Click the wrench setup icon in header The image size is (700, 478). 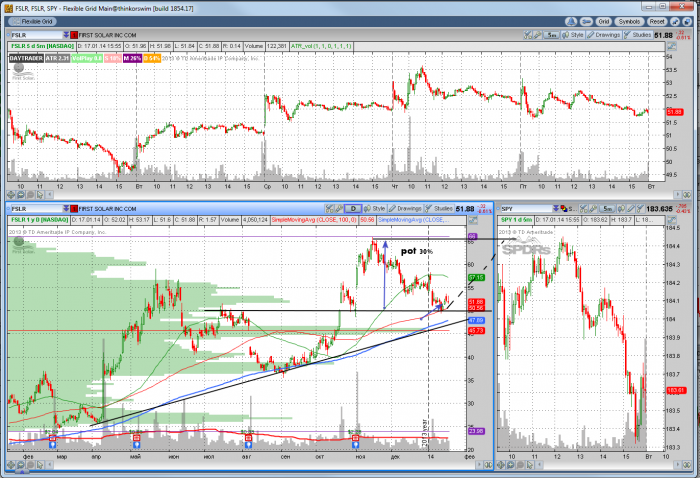coord(586,21)
